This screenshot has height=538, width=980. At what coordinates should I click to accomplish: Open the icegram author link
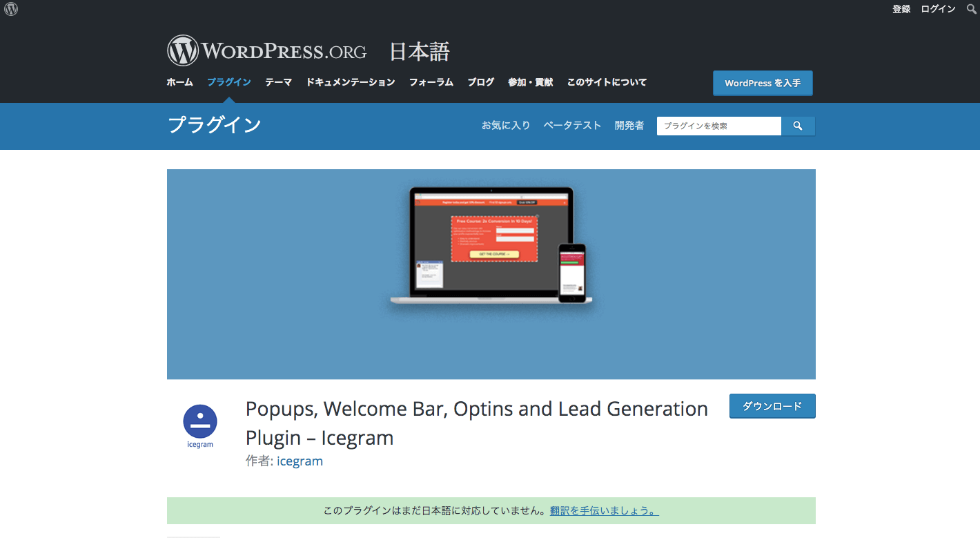coord(300,461)
